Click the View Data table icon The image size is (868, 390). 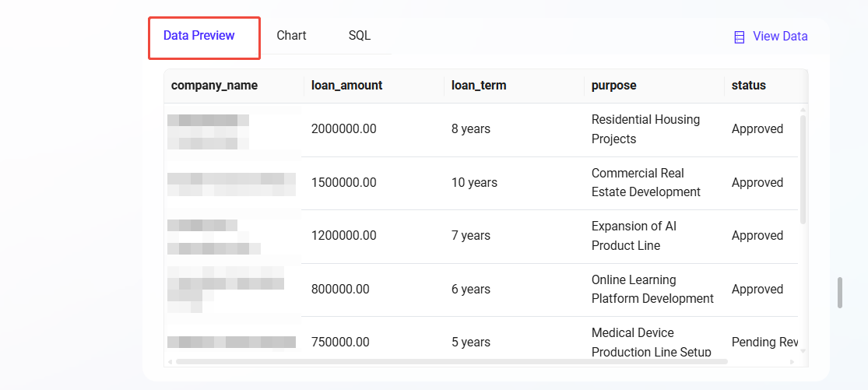740,37
